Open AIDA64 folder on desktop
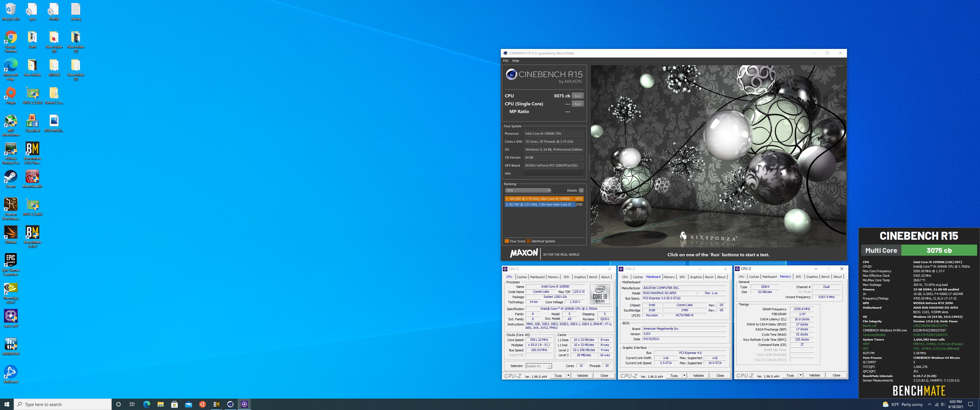The height and width of the screenshot is (410, 980). tap(54, 68)
